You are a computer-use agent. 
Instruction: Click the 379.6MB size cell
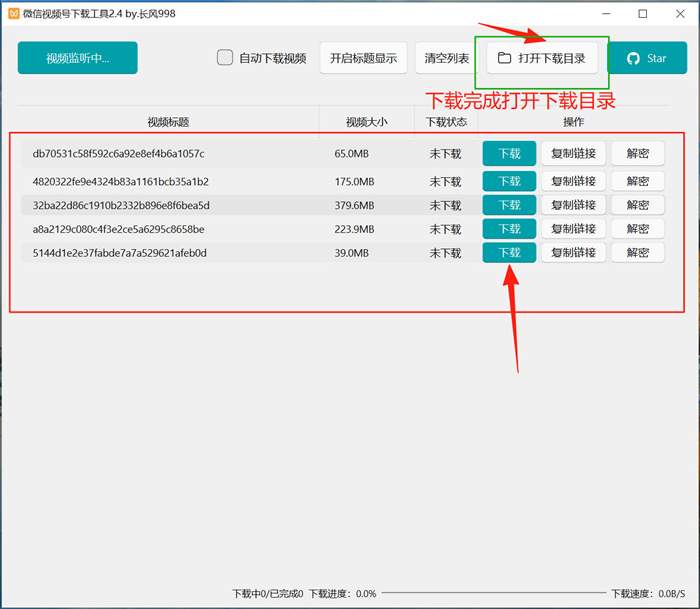(354, 205)
